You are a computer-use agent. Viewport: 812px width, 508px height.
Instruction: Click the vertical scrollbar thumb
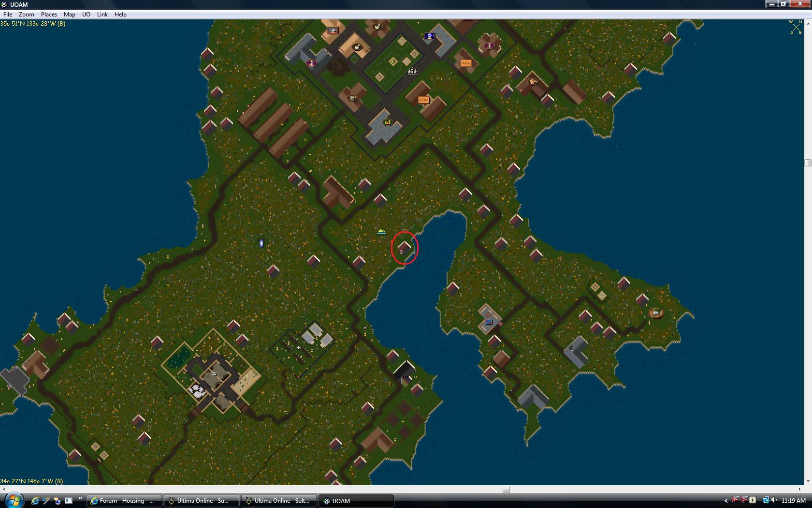click(x=808, y=163)
